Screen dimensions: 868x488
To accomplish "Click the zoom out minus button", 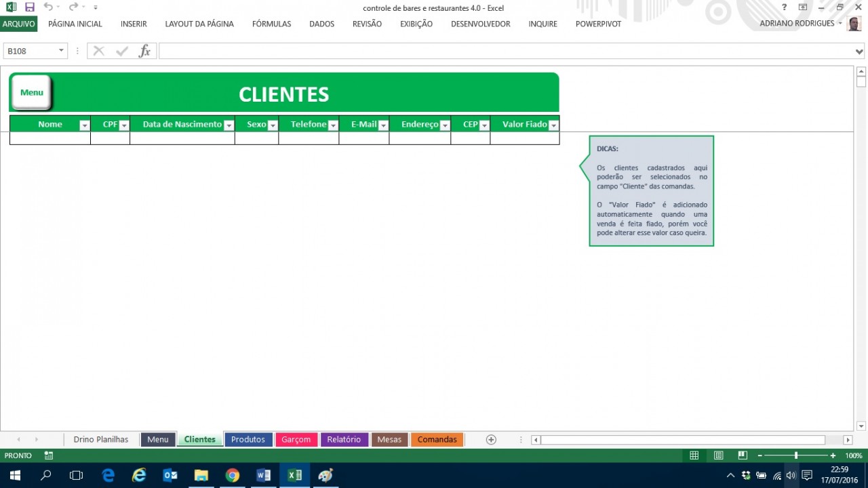I will (760, 455).
